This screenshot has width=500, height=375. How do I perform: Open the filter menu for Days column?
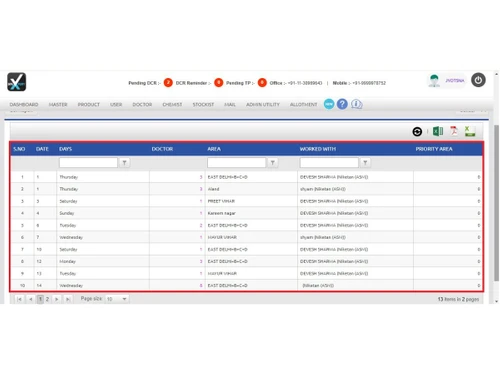[124, 163]
